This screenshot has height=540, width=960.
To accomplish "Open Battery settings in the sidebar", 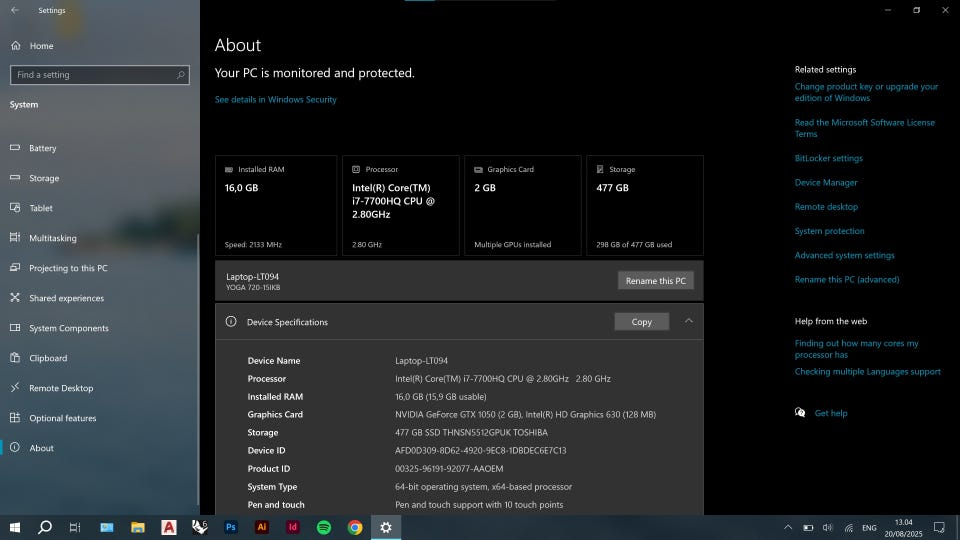I will [x=42, y=148].
